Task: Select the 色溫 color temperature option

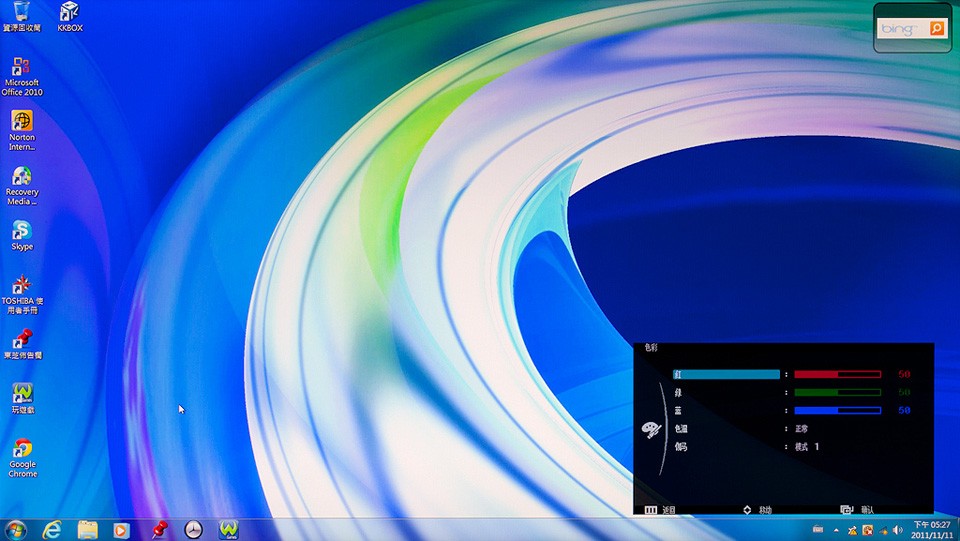Action: click(x=680, y=428)
